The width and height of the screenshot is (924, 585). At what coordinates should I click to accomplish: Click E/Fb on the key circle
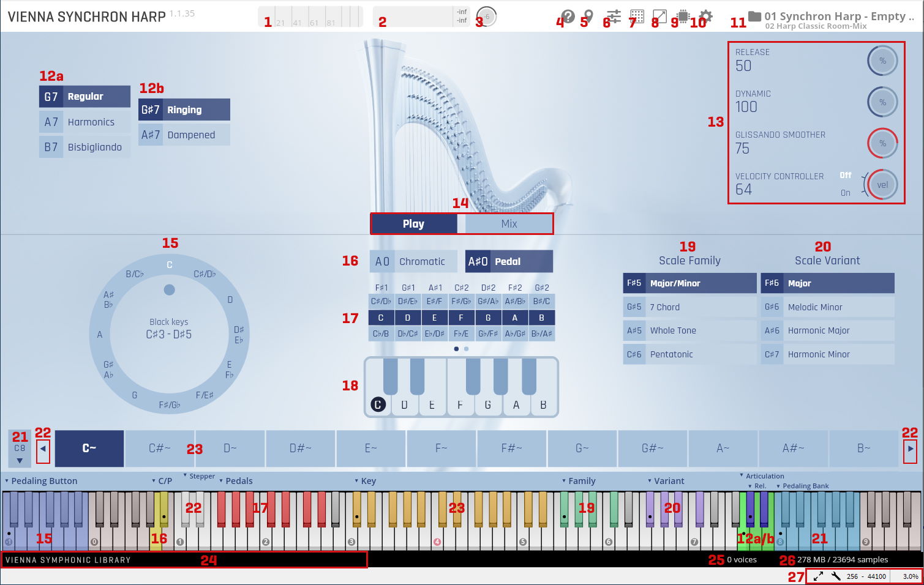coord(230,370)
